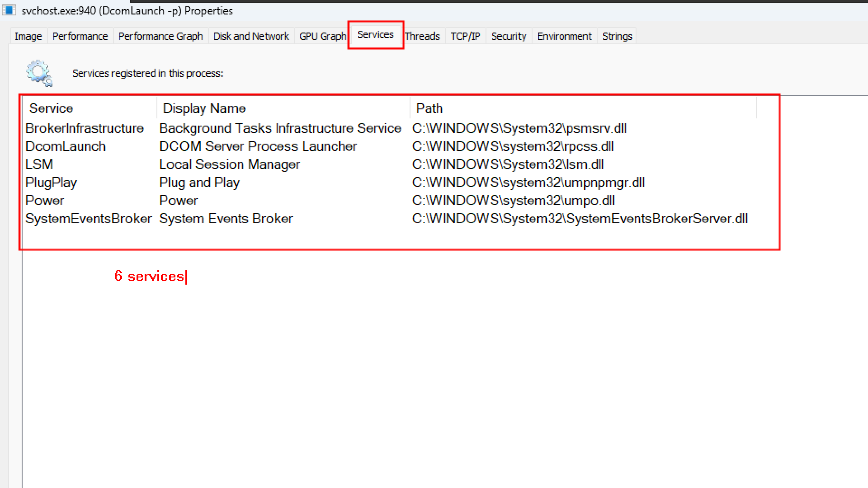
Task: Switch to Disk and Network tab
Action: (x=251, y=36)
